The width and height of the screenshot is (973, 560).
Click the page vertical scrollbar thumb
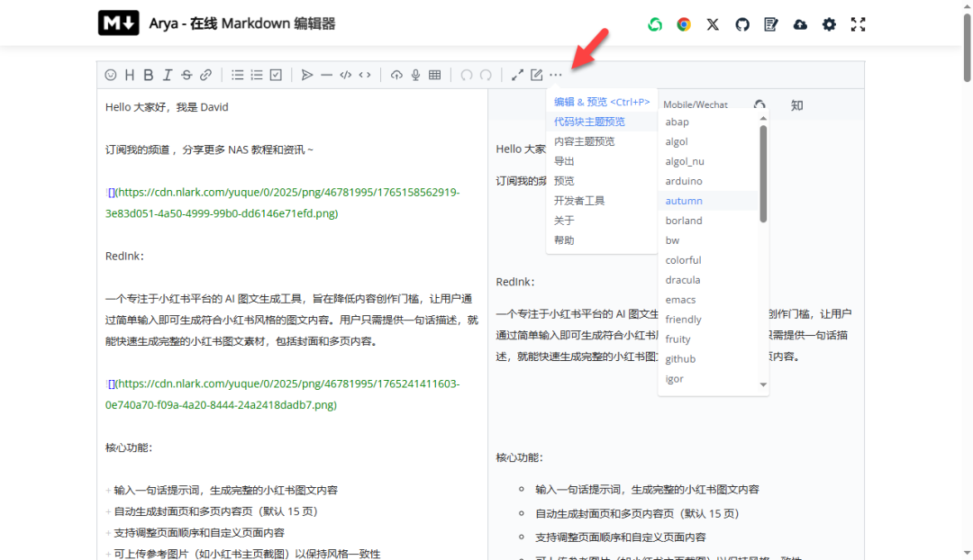pos(967,47)
